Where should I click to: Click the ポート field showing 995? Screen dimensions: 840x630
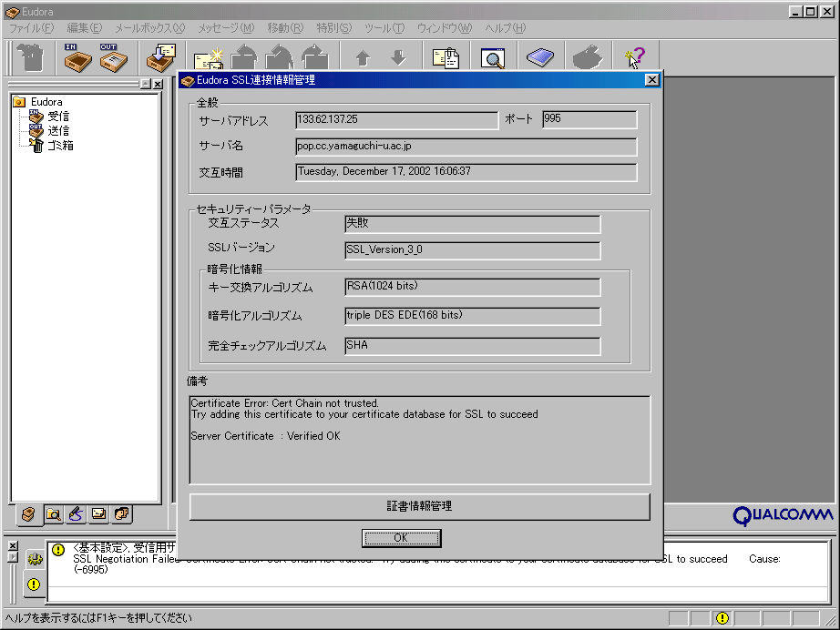(589, 119)
